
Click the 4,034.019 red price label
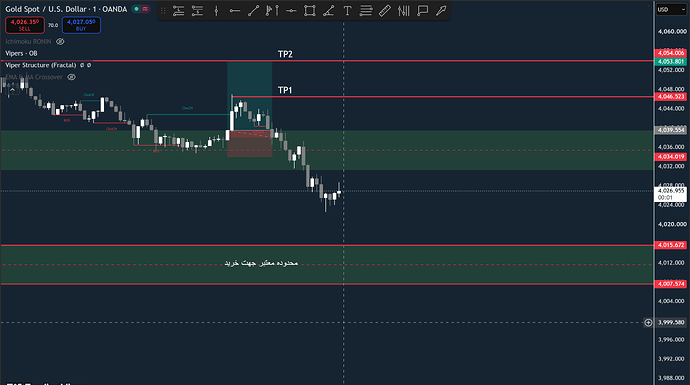[x=671, y=156]
